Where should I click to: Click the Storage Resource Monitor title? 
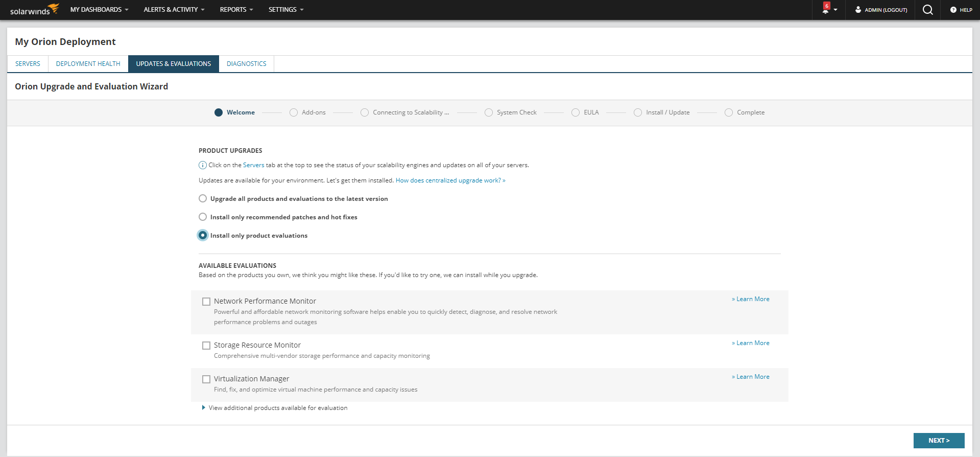[x=257, y=345]
